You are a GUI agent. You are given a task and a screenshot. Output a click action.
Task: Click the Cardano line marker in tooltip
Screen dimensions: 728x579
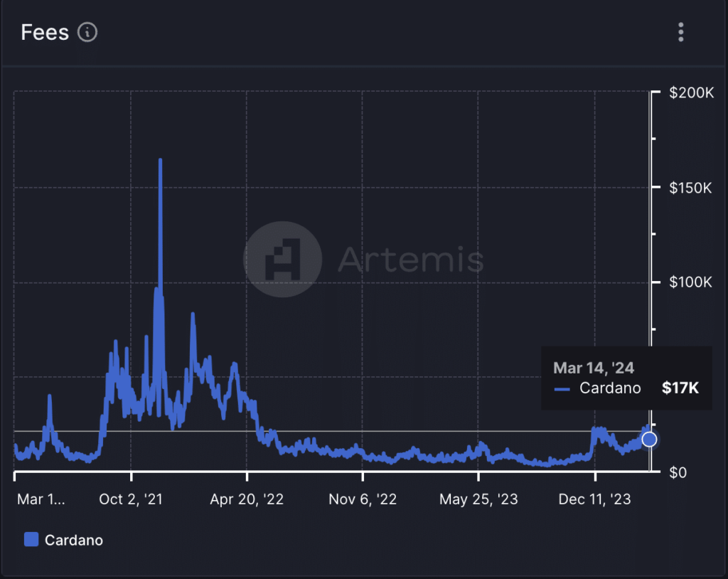(x=562, y=389)
